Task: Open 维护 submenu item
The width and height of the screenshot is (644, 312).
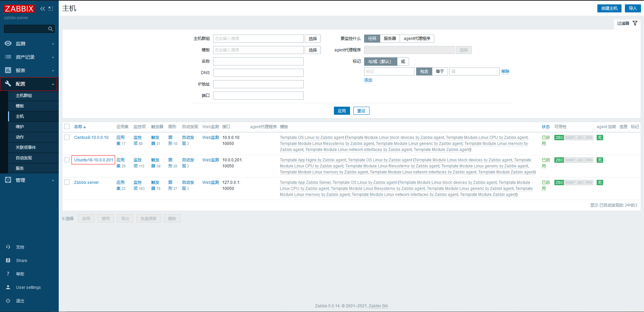Action: click(x=33, y=127)
